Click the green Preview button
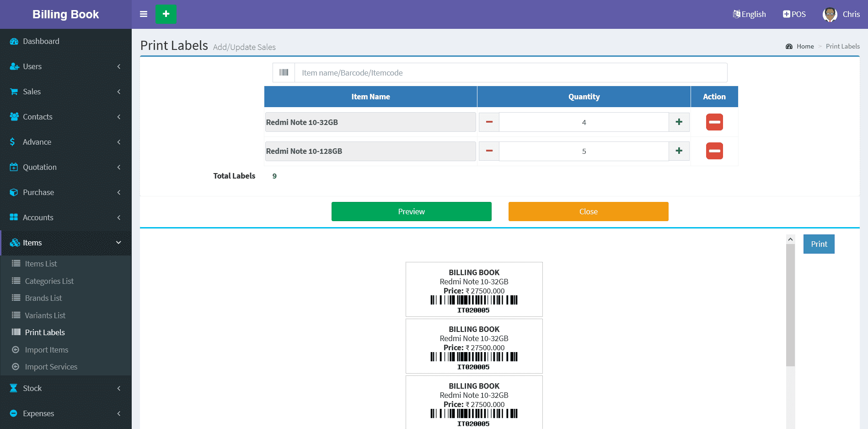This screenshot has width=868, height=429. [x=411, y=212]
